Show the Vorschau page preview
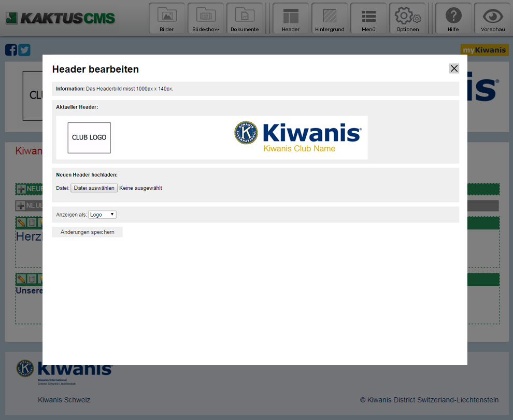 pos(493,19)
